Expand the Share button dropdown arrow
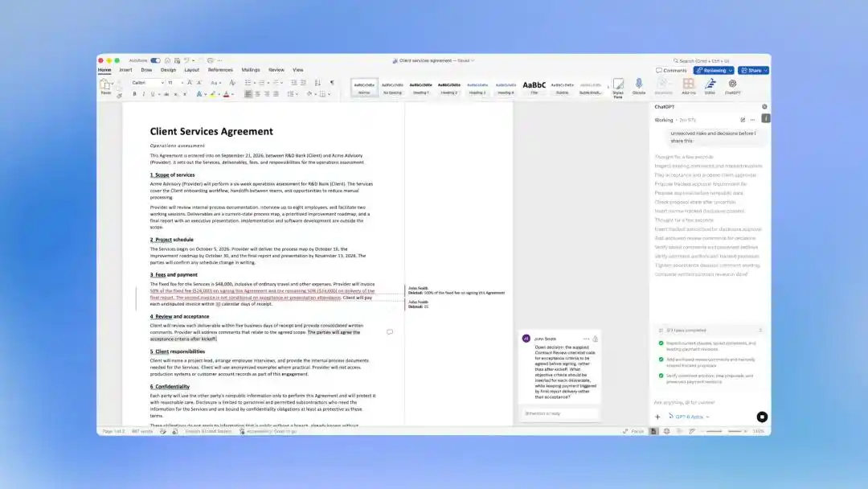The height and width of the screenshot is (489, 868). (x=766, y=70)
